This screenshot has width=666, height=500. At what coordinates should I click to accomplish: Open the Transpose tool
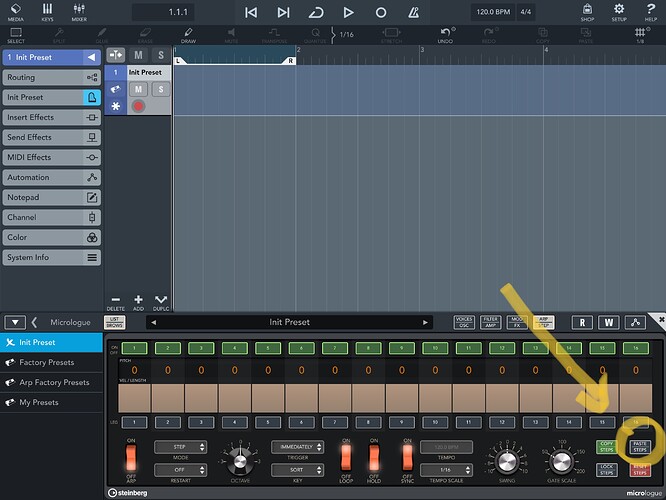pos(274,35)
